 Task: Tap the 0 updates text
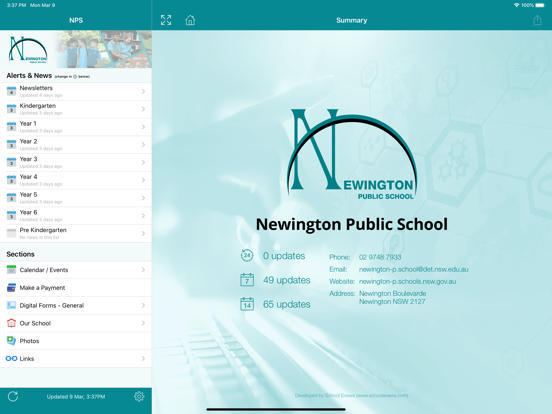coord(284,256)
